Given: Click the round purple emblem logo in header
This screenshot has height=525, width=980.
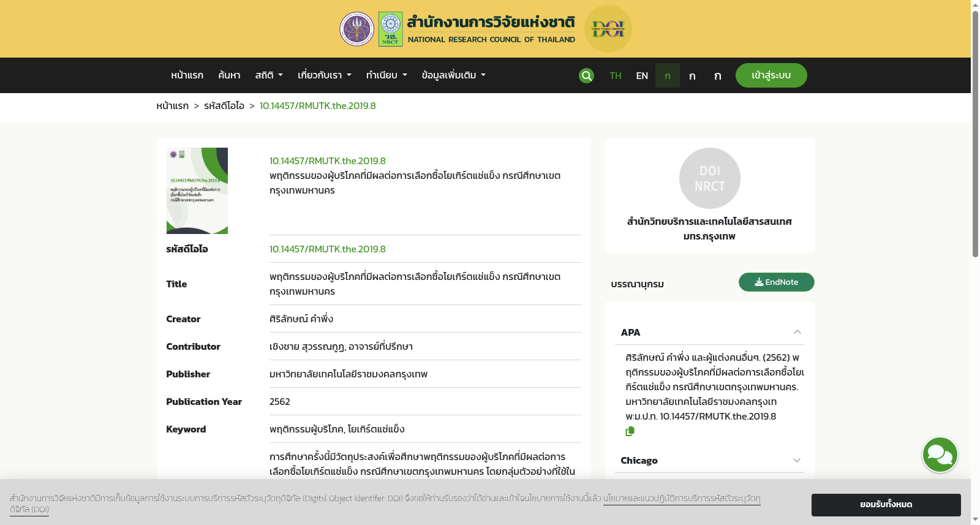Looking at the screenshot, I should point(357,29).
